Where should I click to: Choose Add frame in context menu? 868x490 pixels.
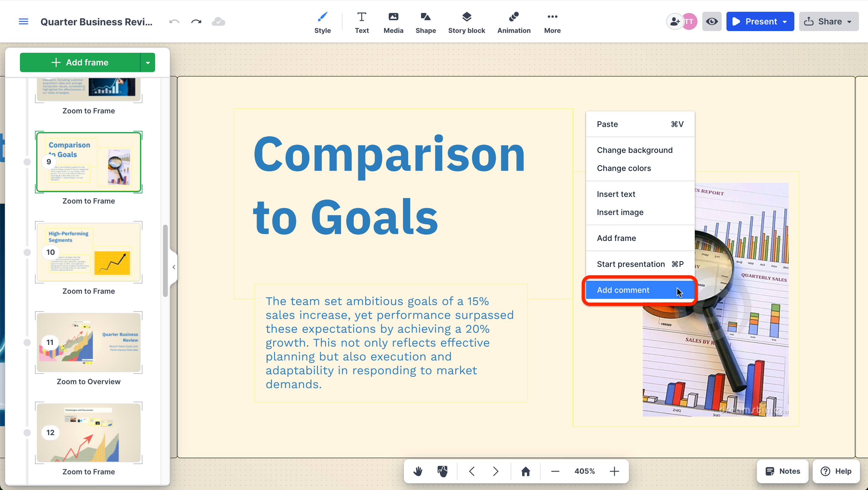click(640, 239)
